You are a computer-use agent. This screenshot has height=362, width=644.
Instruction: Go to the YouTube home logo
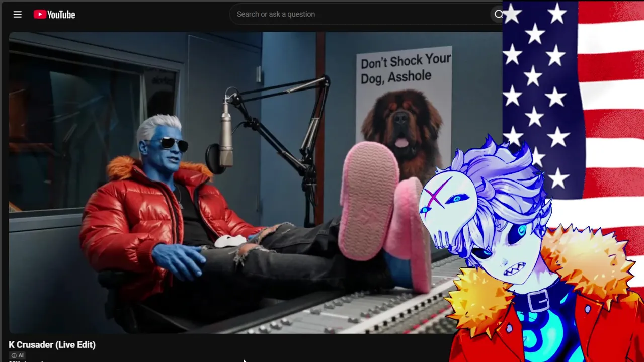pyautogui.click(x=54, y=14)
